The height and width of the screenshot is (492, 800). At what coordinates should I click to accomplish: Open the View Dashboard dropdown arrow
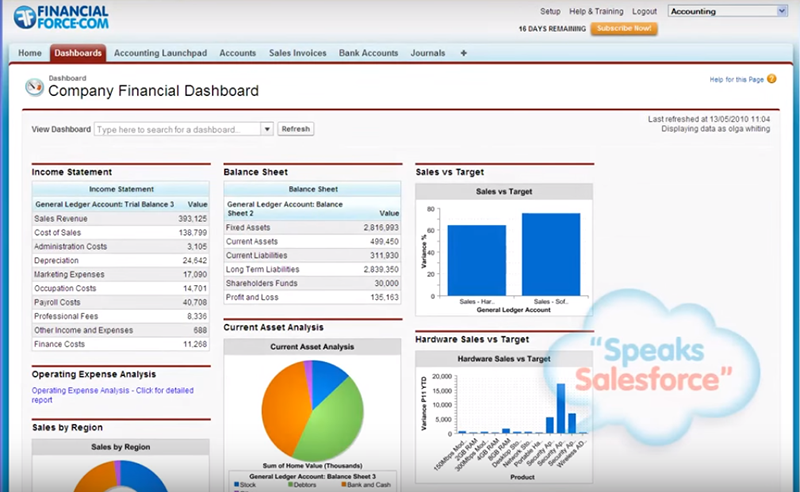pos(267,129)
